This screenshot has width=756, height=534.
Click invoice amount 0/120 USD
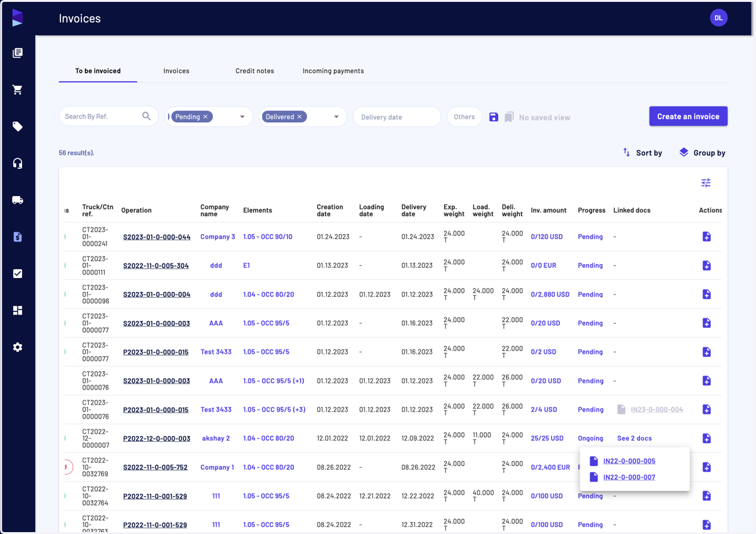546,237
